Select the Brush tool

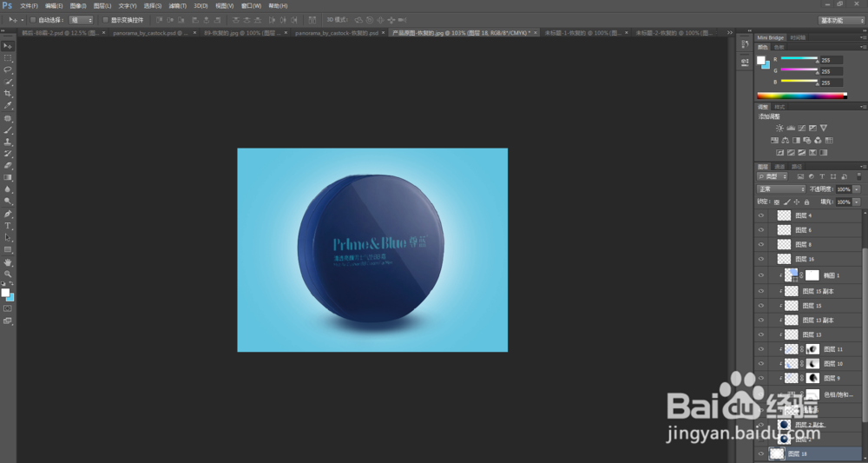click(x=8, y=130)
